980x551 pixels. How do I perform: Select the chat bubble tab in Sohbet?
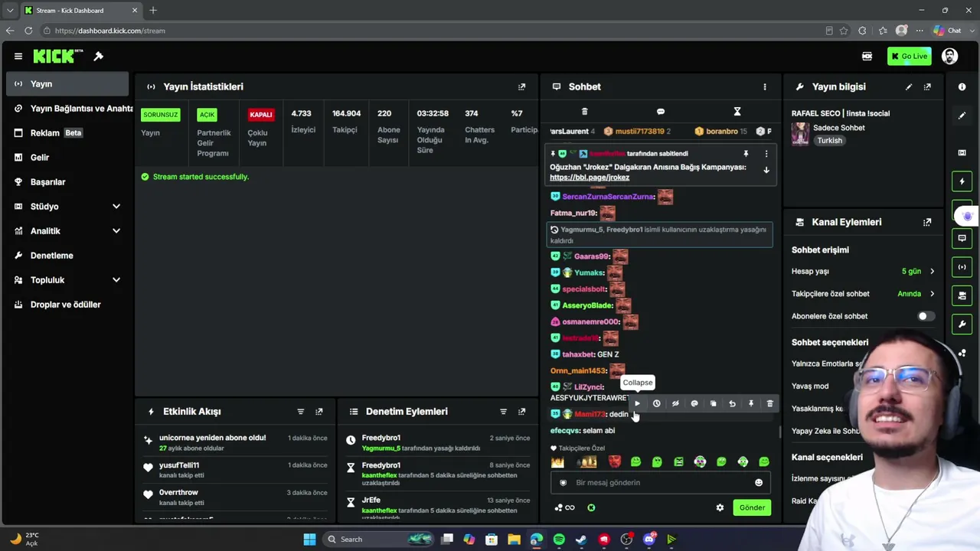click(x=661, y=112)
